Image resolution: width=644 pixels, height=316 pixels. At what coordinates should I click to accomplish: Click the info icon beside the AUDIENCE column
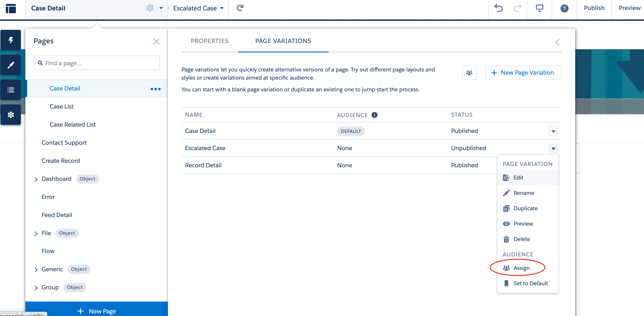(x=374, y=115)
